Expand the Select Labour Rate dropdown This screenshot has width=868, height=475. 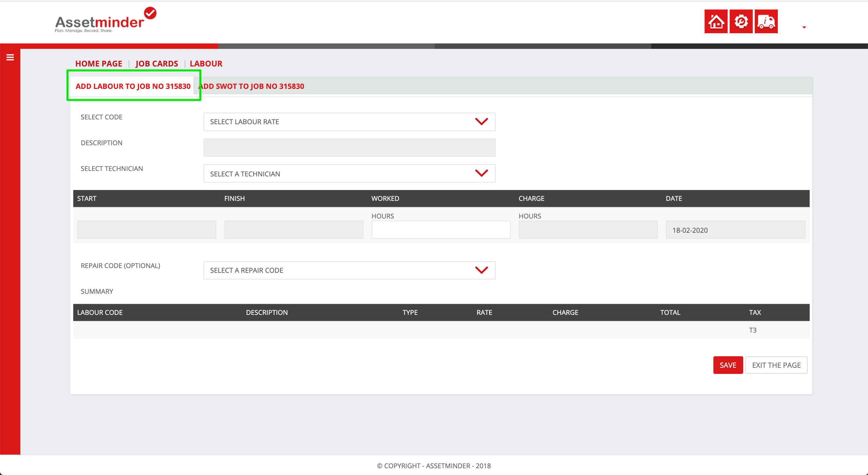point(349,122)
